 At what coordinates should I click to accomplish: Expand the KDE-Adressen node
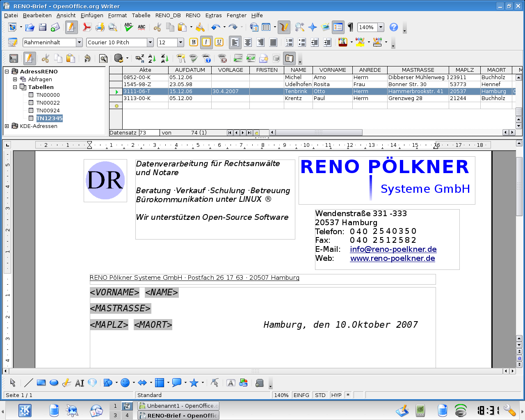pos(7,126)
